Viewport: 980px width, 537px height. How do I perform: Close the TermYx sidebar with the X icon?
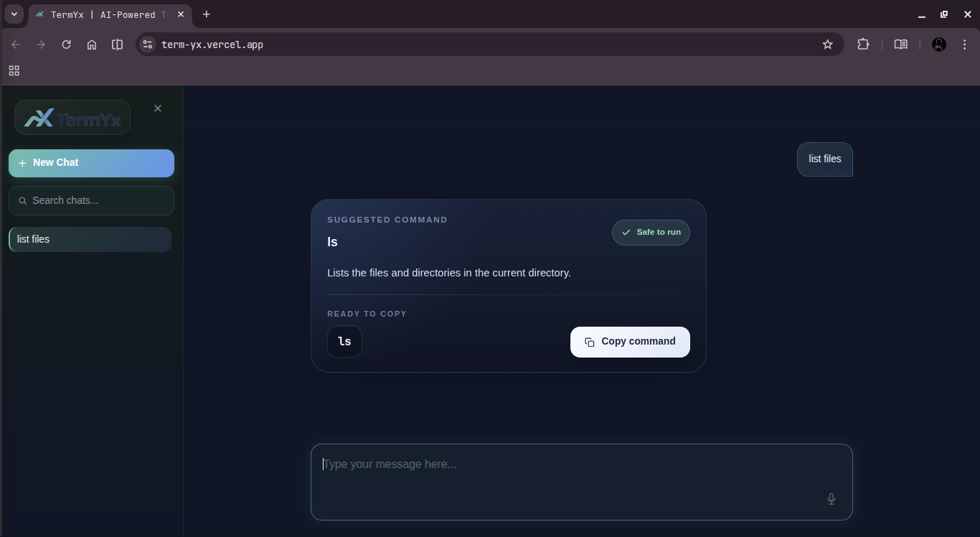point(158,108)
